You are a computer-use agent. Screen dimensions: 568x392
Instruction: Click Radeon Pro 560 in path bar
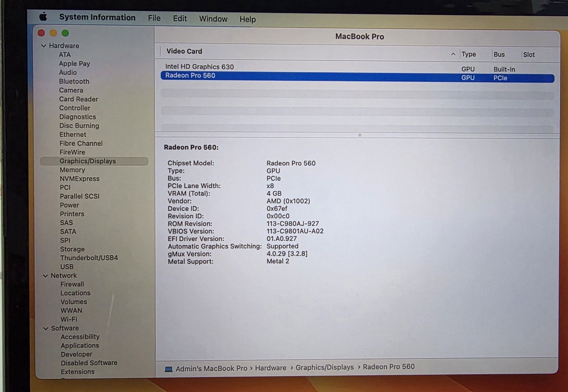pos(389,367)
